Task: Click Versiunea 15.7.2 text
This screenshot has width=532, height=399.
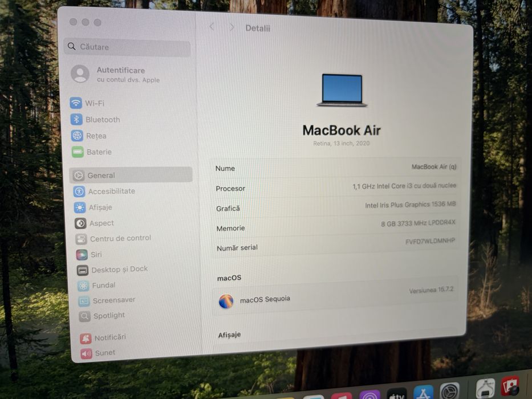Action: pos(431,290)
